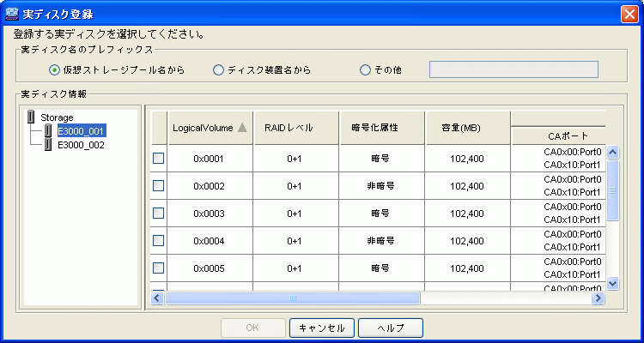Click the E3000_001 disk unit icon
The image size is (644, 343).
[48, 131]
